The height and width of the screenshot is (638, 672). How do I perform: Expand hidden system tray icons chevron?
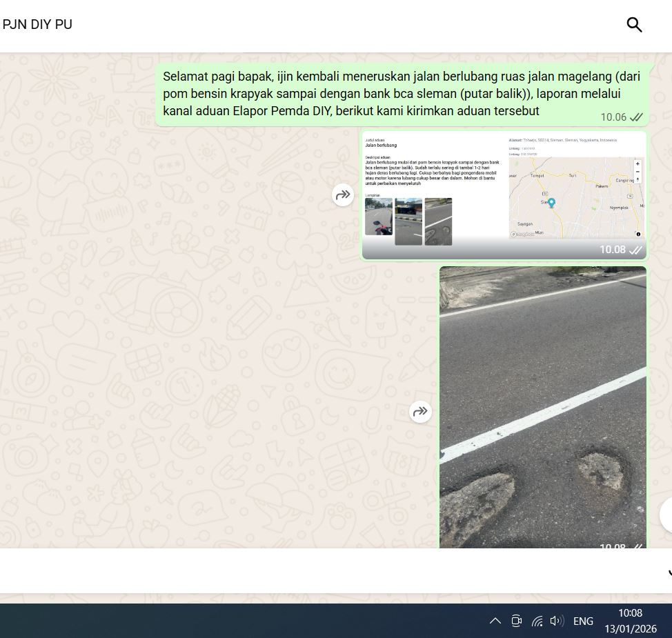(495, 621)
